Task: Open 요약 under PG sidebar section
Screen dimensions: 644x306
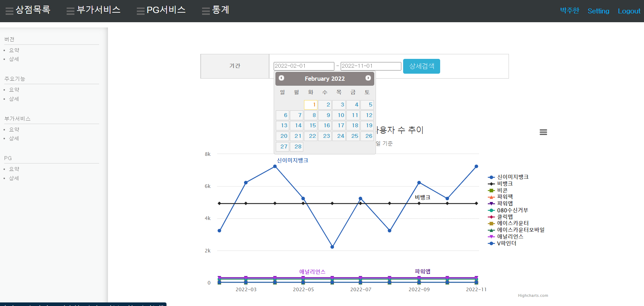Action: (x=14, y=169)
